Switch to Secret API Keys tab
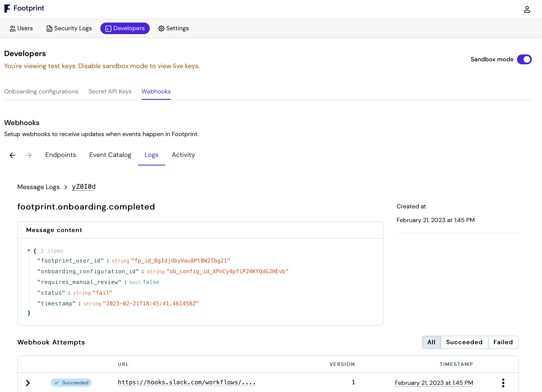 click(110, 92)
